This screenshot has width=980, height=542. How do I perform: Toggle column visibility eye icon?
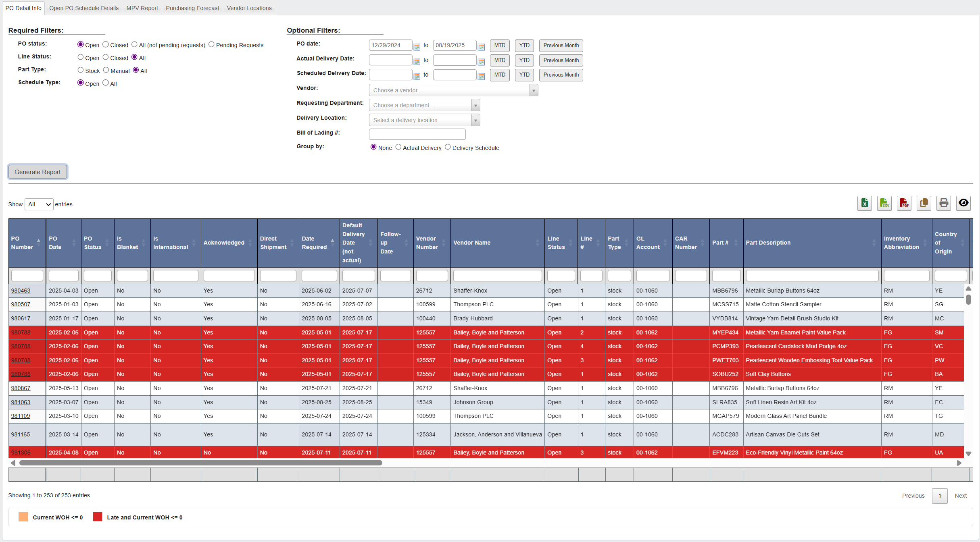coord(963,203)
